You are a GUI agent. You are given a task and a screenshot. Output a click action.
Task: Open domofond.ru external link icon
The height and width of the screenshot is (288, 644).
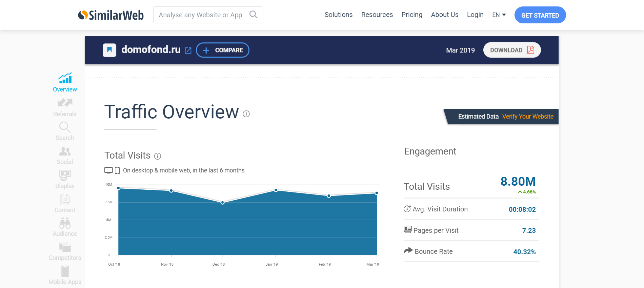188,50
